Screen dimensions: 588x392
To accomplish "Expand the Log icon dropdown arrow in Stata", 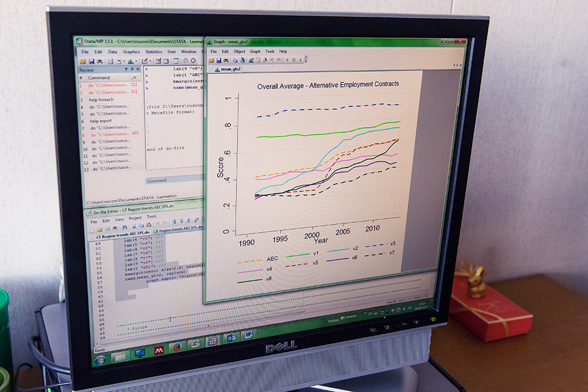I will coord(124,61).
